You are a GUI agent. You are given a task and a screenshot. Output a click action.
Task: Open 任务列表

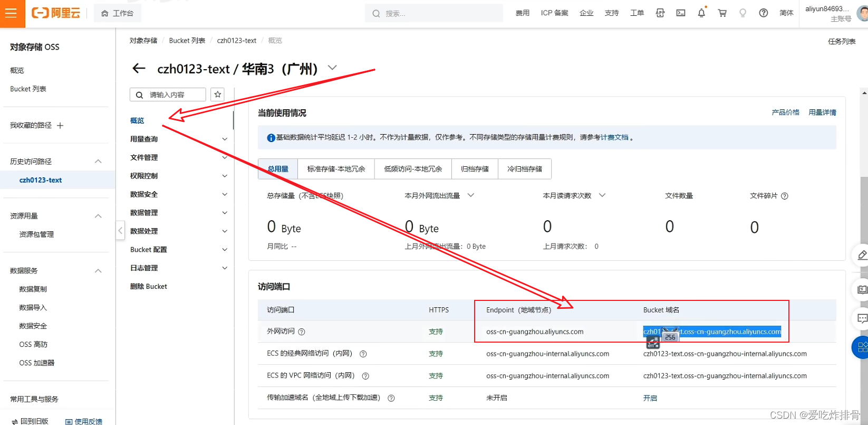tap(842, 41)
